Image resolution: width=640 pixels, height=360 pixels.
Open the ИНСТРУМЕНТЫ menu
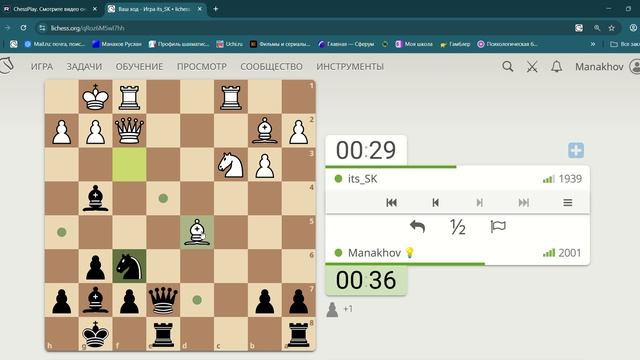350,67
